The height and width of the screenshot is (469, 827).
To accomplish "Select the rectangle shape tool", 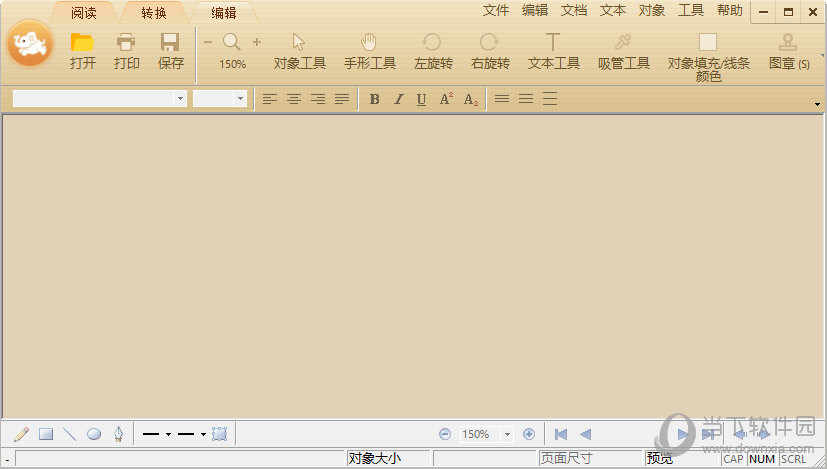I will (x=46, y=434).
